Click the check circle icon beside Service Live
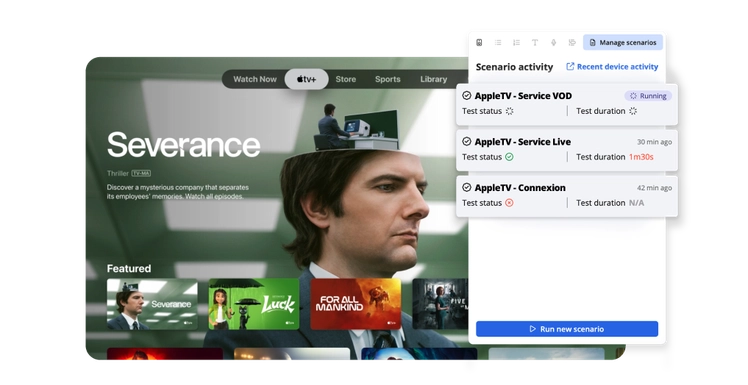 pos(467,141)
